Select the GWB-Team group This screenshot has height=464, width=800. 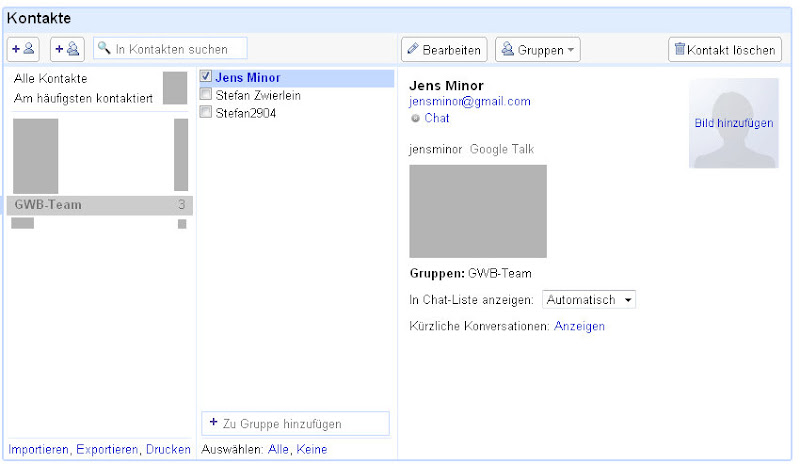coord(99,205)
